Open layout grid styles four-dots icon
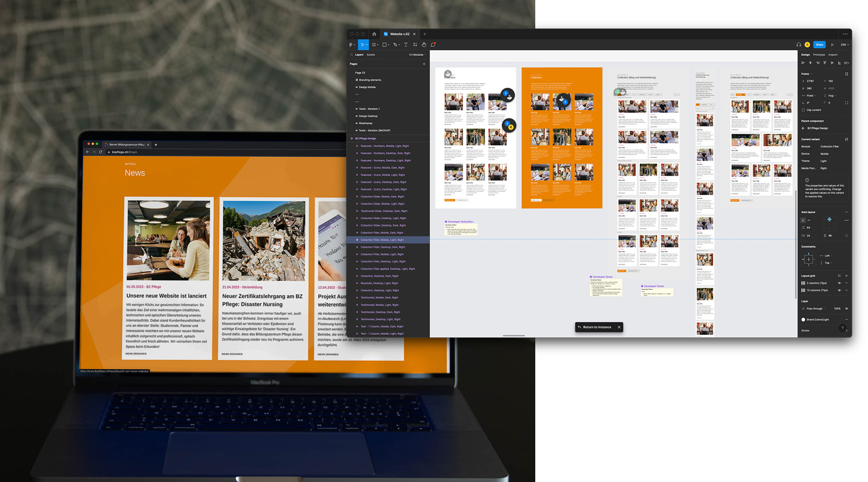The width and height of the screenshot is (868, 482). click(839, 275)
